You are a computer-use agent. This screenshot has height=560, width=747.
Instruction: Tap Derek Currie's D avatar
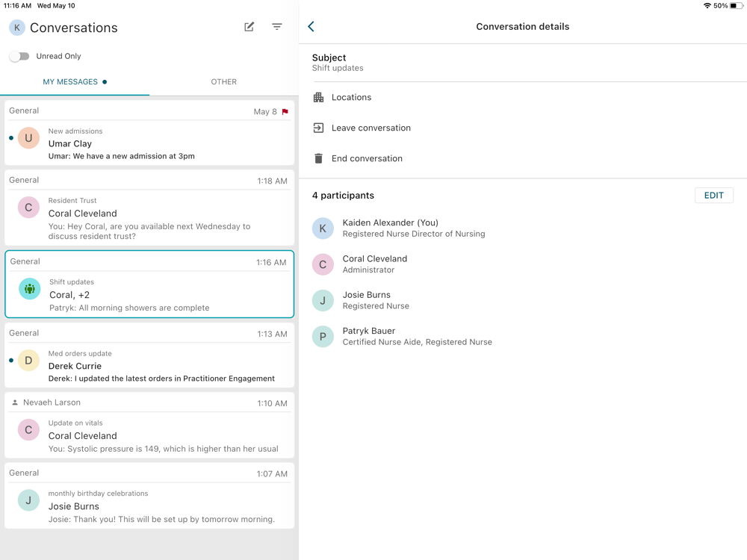[x=28, y=361]
